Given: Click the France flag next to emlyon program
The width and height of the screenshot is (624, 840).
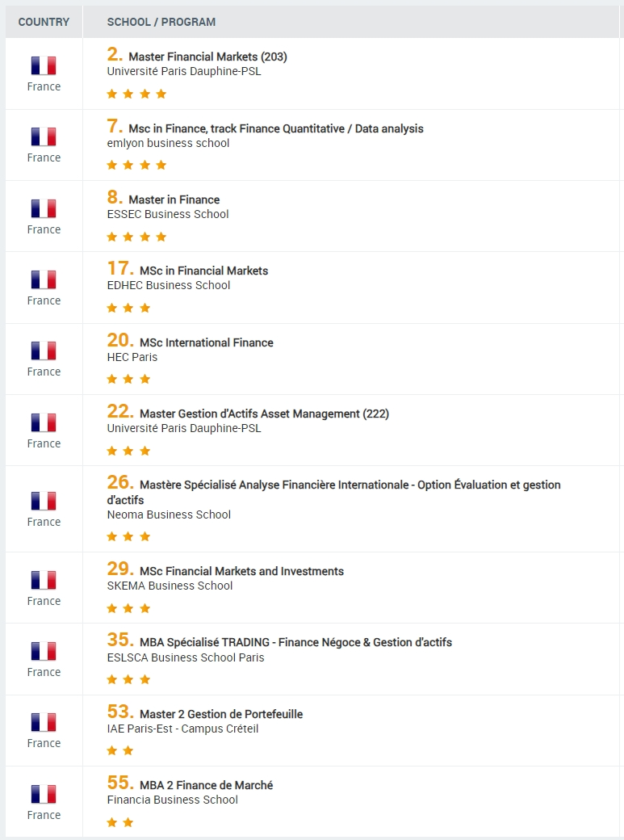Looking at the screenshot, I should 44,136.
